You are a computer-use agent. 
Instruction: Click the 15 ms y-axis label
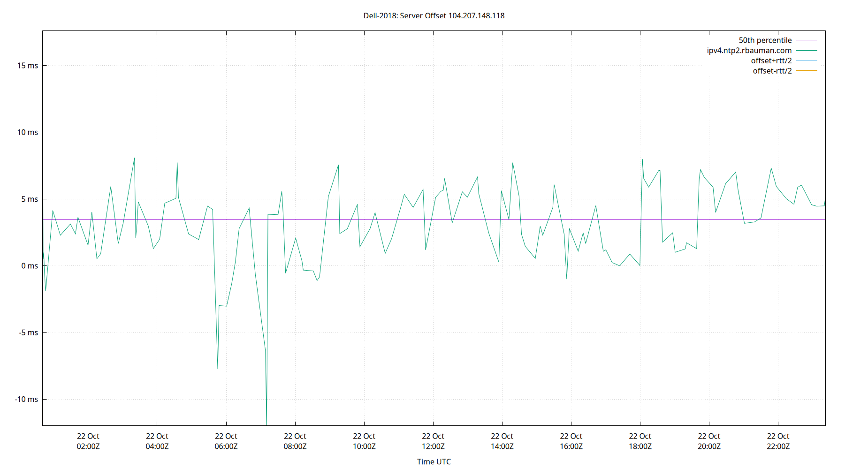click(28, 66)
